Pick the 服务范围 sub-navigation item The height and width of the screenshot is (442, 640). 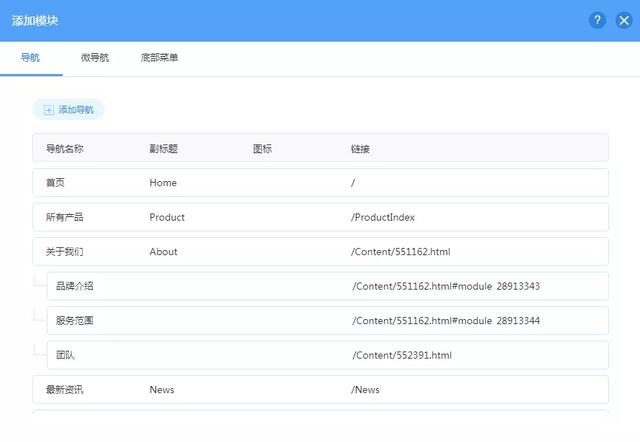(x=75, y=320)
